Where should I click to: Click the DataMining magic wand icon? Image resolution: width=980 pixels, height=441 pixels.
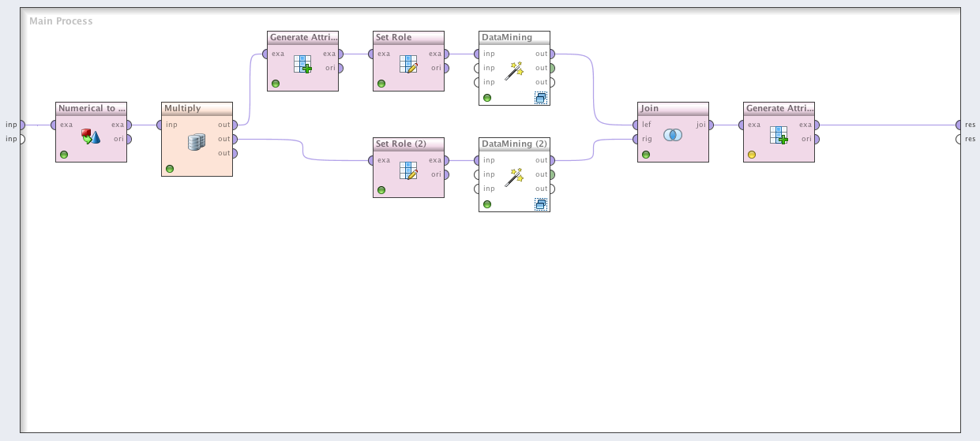(514, 71)
